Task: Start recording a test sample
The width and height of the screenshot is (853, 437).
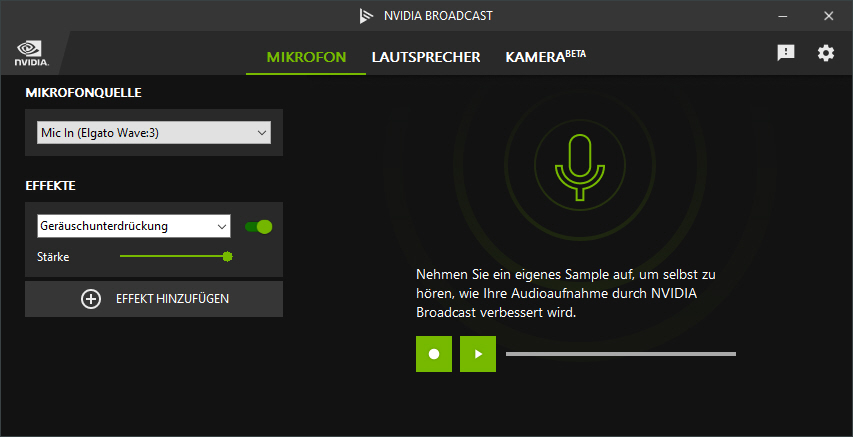Action: (434, 354)
